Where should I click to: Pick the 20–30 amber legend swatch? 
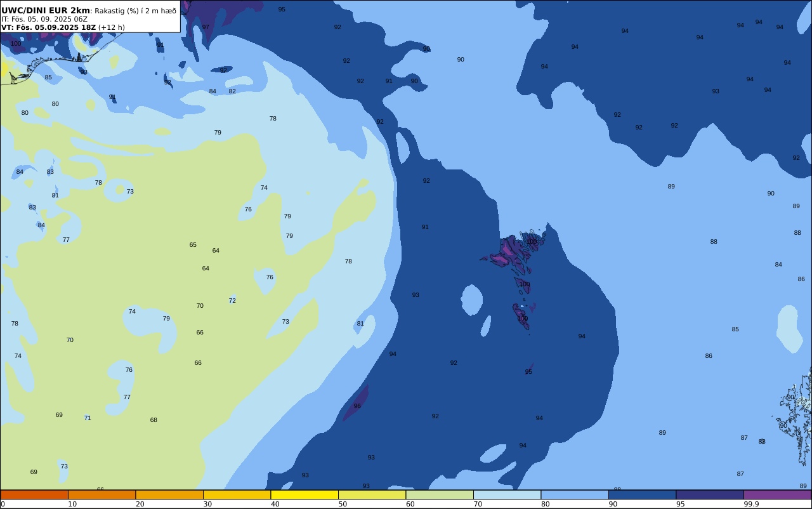[169, 494]
